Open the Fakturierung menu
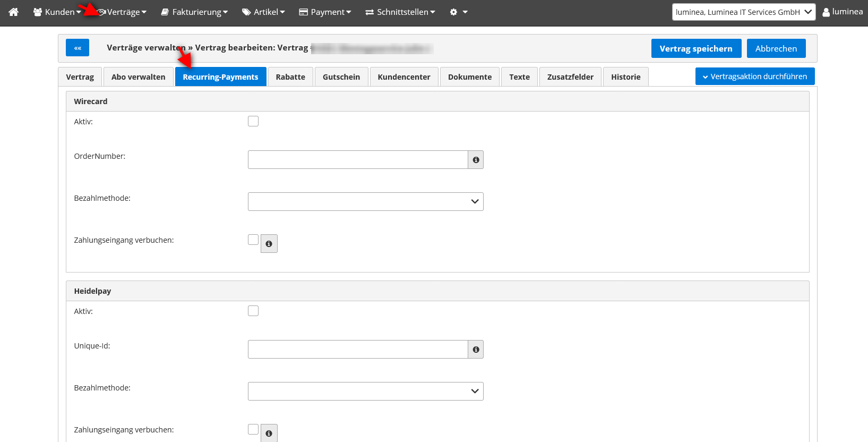Viewport: 868px width, 442px height. (194, 12)
